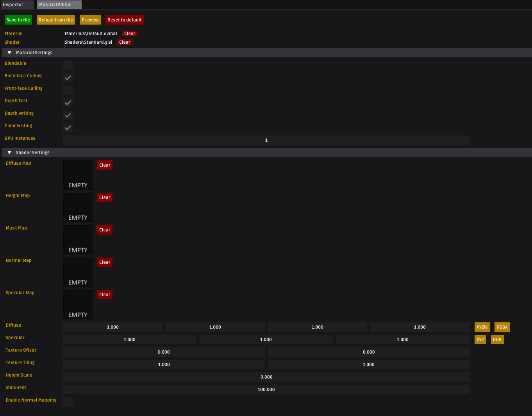Enable Front-face Culling checkbox
The height and width of the screenshot is (416, 532).
(68, 90)
